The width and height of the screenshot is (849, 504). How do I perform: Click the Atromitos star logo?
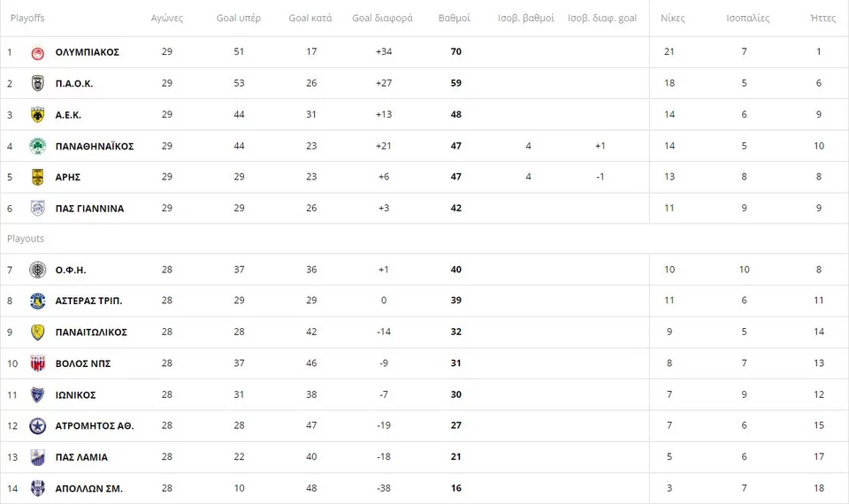(x=38, y=426)
